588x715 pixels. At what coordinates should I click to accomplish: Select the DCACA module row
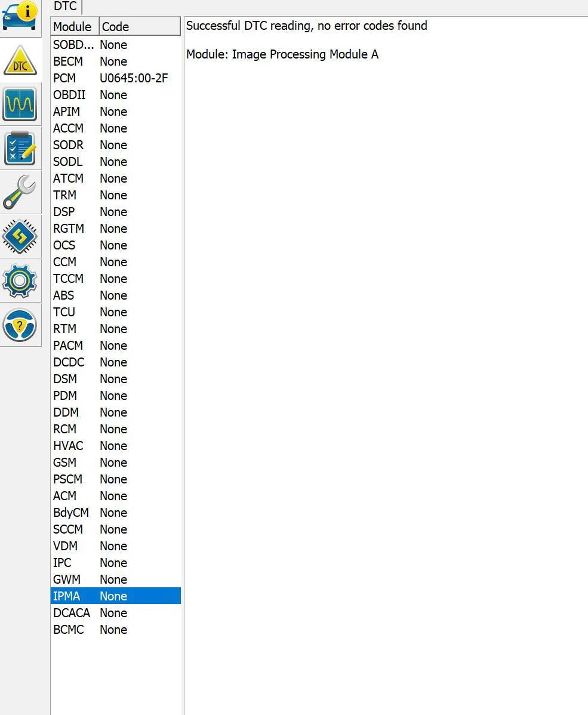click(115, 613)
